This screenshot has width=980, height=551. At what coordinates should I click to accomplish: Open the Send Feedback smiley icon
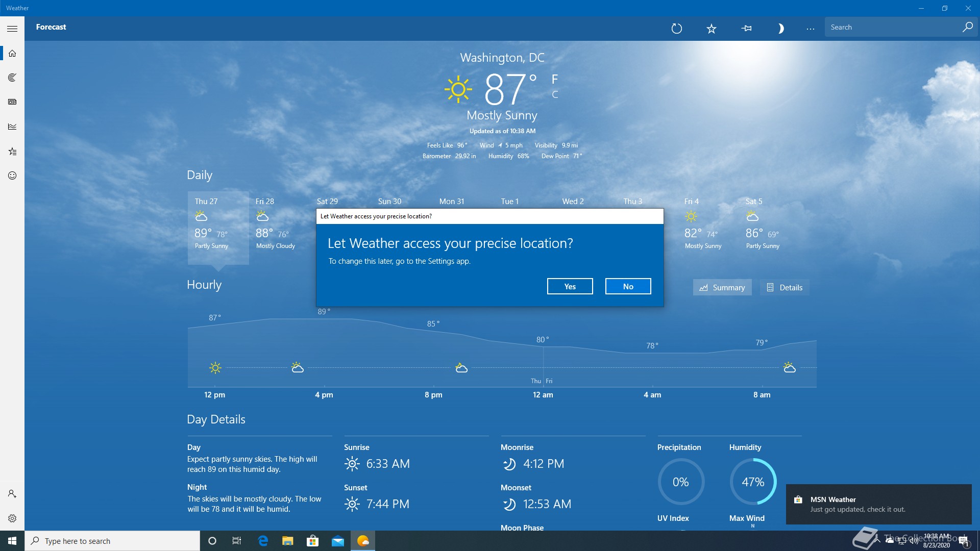tap(12, 176)
